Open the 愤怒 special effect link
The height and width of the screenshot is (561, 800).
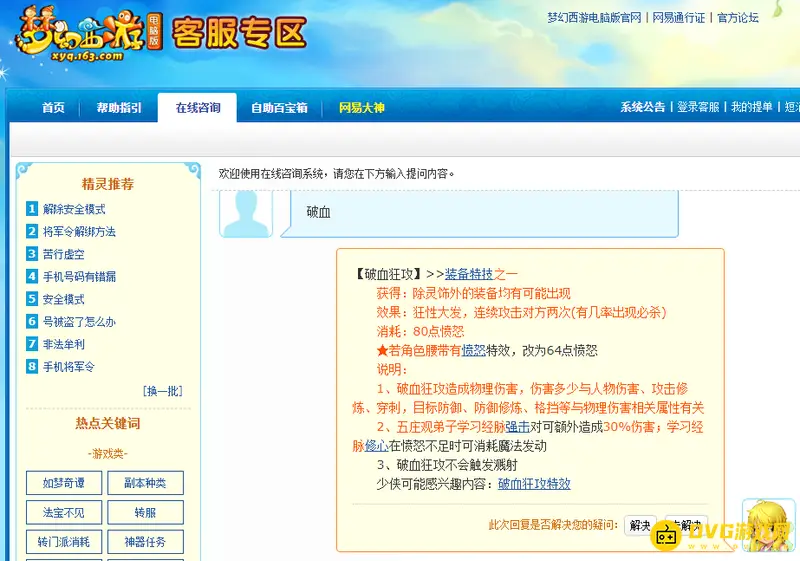[473, 350]
